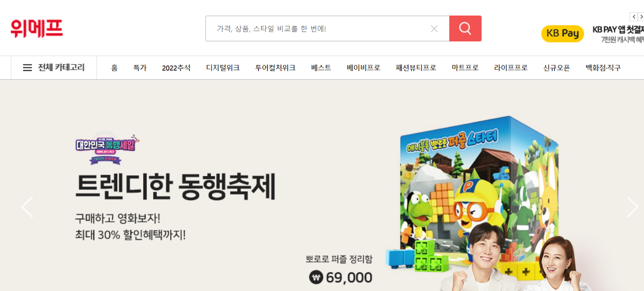Click the 위메프 logo

[37, 29]
